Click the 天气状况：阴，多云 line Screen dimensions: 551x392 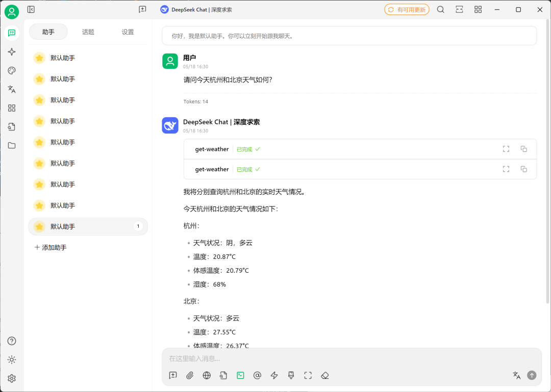tap(223, 243)
